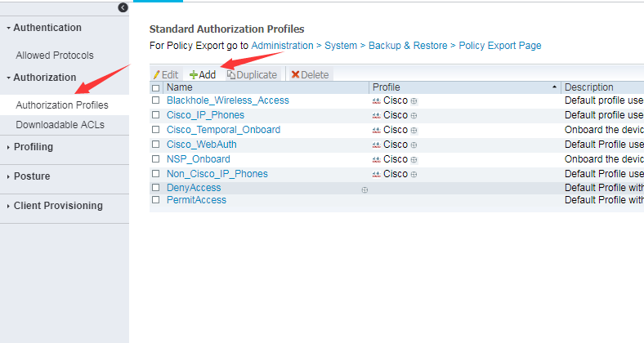Viewport: 644px width, 343px height.
Task: Tick the select-all checkbox in table header
Action: [x=156, y=87]
